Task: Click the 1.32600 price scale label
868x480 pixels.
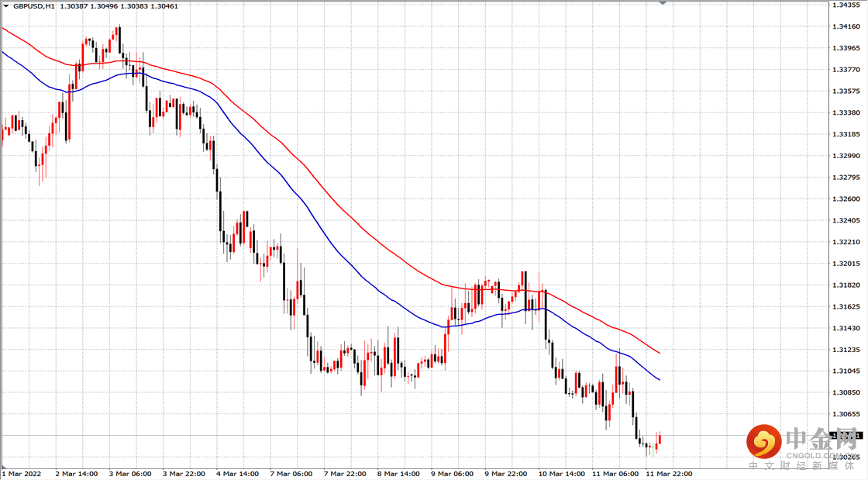Action: 846,199
